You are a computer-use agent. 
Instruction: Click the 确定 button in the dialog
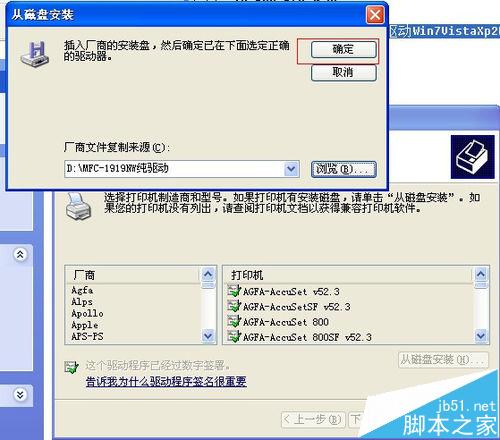[x=344, y=50]
